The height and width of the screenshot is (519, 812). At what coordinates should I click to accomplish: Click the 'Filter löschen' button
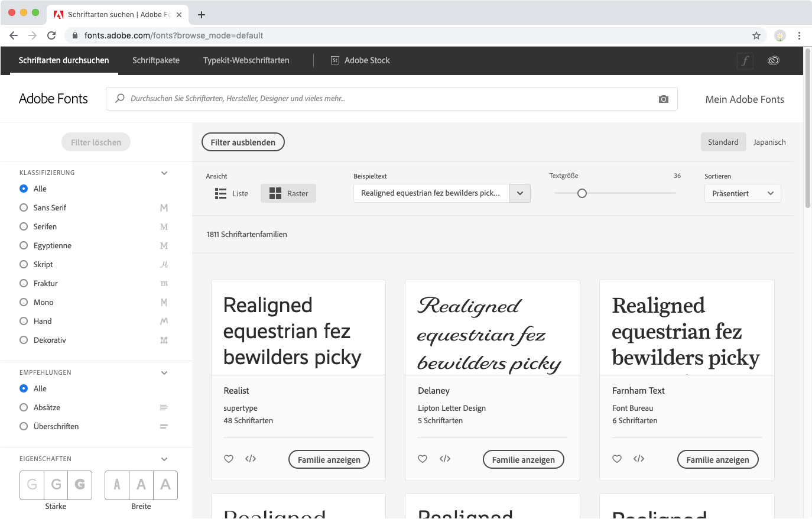click(96, 142)
